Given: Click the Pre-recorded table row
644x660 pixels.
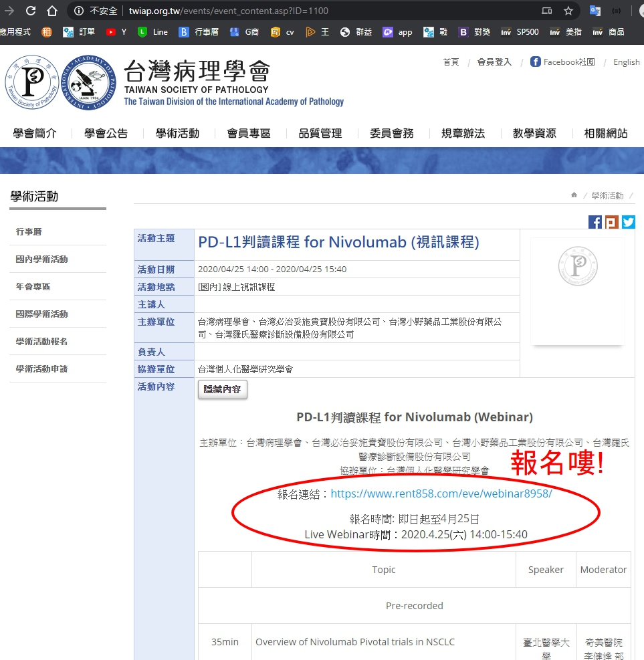Looking at the screenshot, I should (415, 605).
